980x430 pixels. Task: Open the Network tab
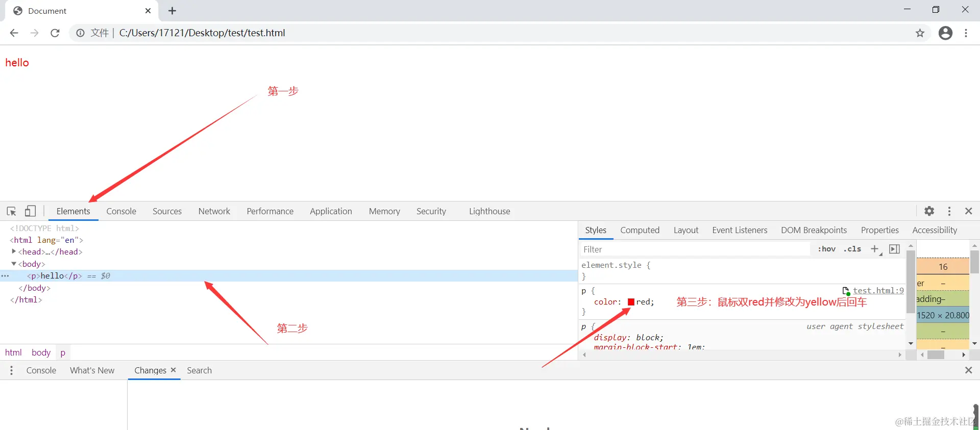click(x=214, y=211)
